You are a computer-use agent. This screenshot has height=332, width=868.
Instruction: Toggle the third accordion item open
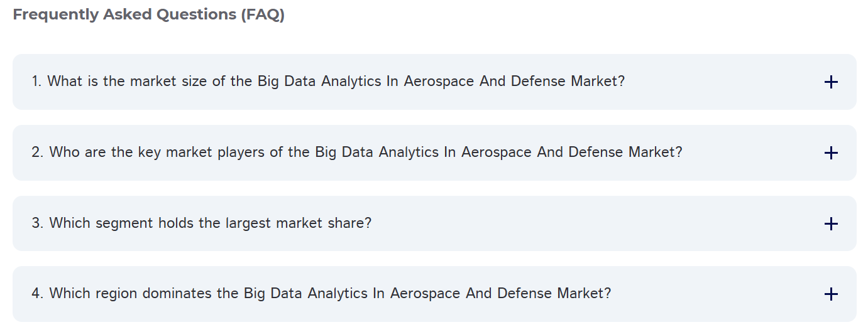(830, 224)
